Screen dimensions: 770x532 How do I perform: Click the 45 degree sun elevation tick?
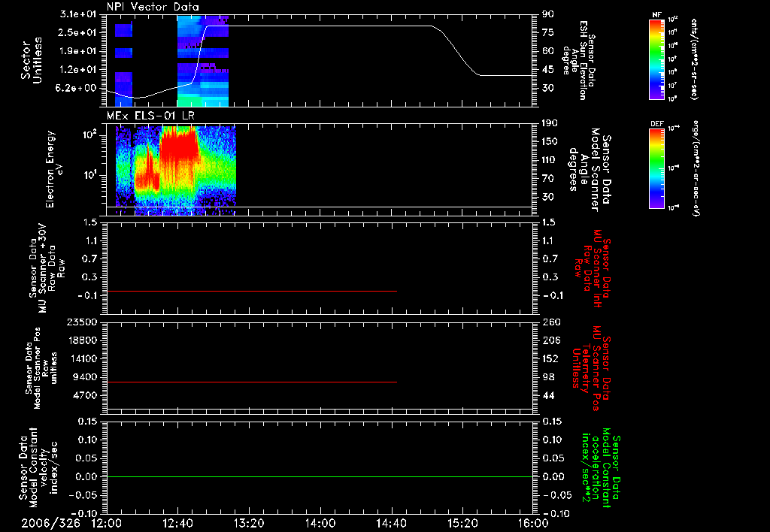click(x=548, y=70)
